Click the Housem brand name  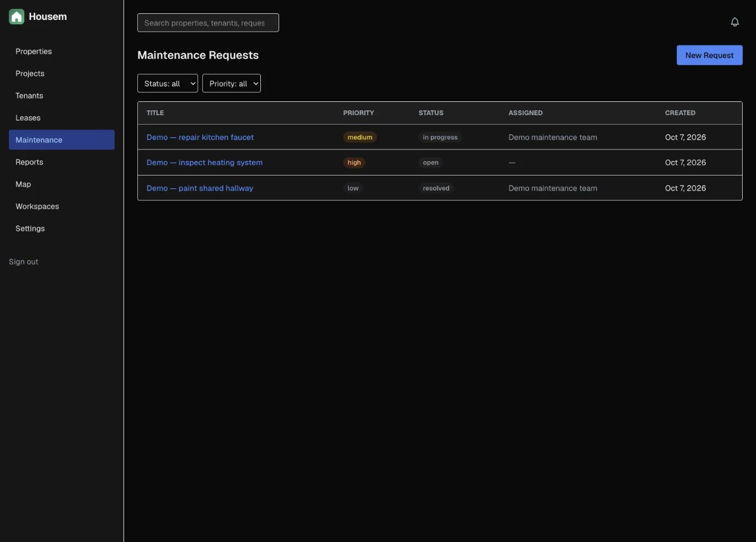(x=48, y=17)
